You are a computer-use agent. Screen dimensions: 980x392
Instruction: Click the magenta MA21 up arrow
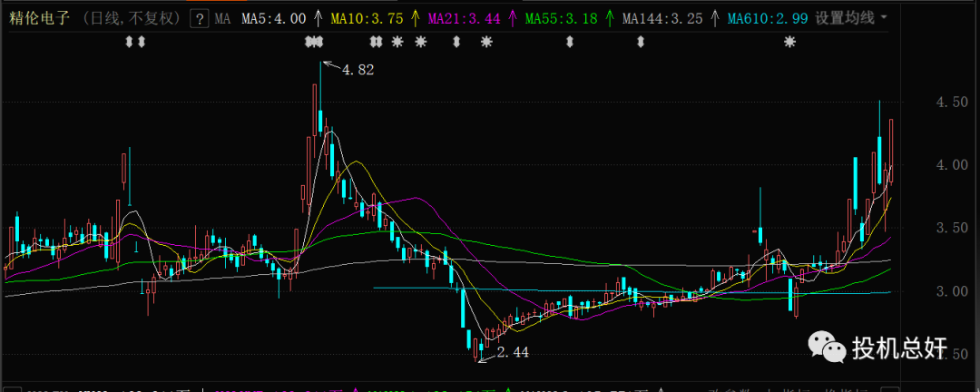click(x=511, y=17)
